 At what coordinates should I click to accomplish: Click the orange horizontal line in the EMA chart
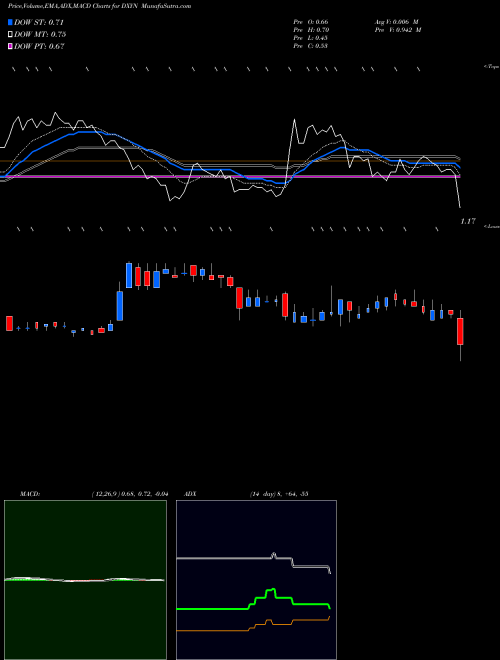pos(230,161)
